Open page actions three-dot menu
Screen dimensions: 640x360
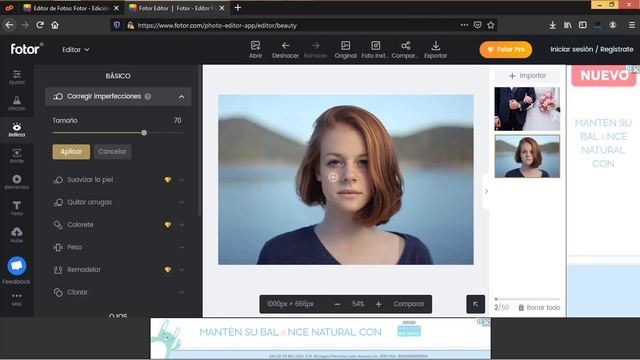coord(464,25)
